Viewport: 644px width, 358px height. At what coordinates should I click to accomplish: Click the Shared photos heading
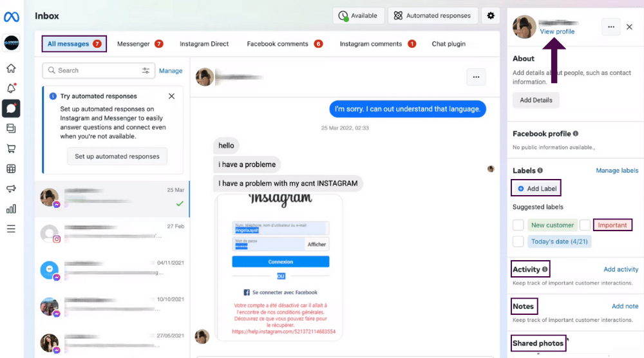tap(538, 343)
